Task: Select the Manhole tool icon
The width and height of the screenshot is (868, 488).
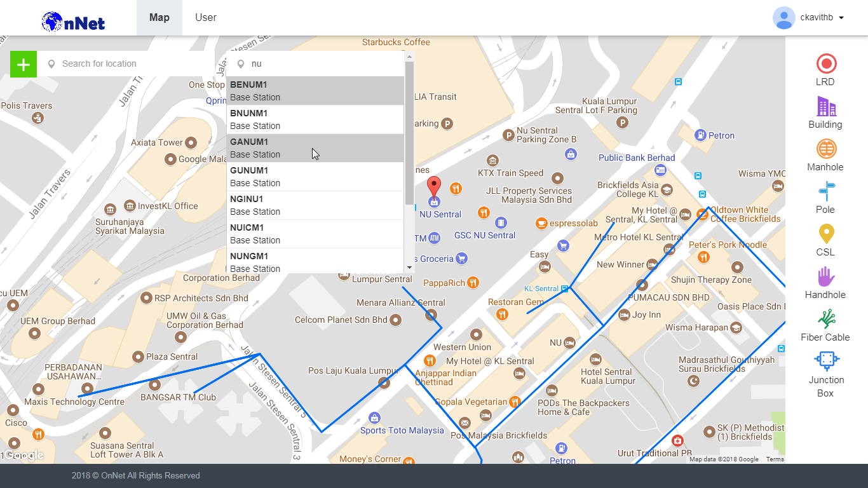Action: (826, 149)
